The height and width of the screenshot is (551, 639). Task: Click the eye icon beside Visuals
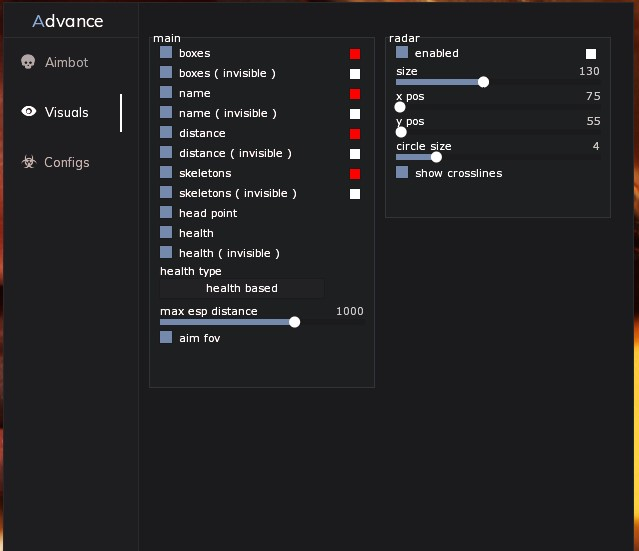(28, 112)
